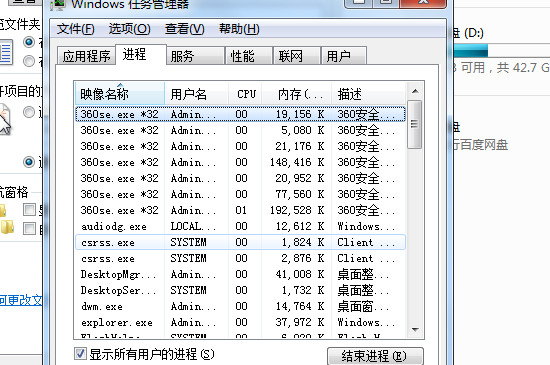Click the process list scroll-down arrow
550x365 pixels.
[x=415, y=330]
